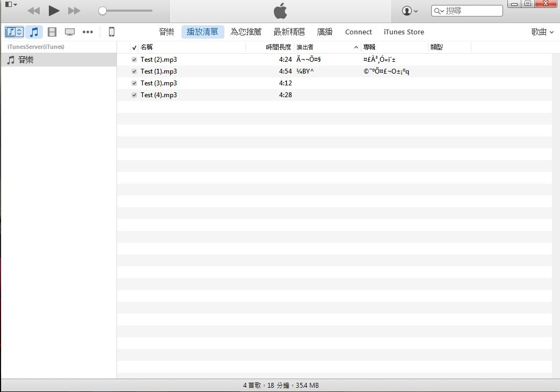The width and height of the screenshot is (560, 392).
Task: Open the mini-player window menu icon
Action: point(11,4)
